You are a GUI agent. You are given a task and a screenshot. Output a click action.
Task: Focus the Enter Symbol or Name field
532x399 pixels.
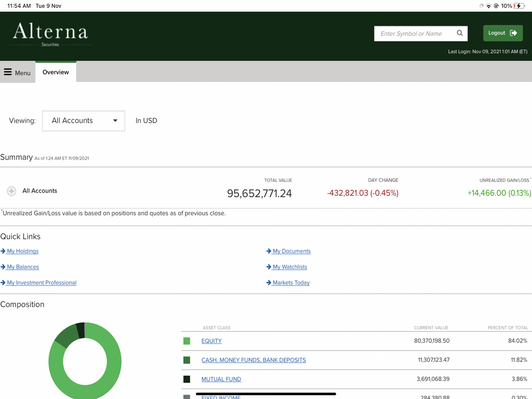[421, 34]
